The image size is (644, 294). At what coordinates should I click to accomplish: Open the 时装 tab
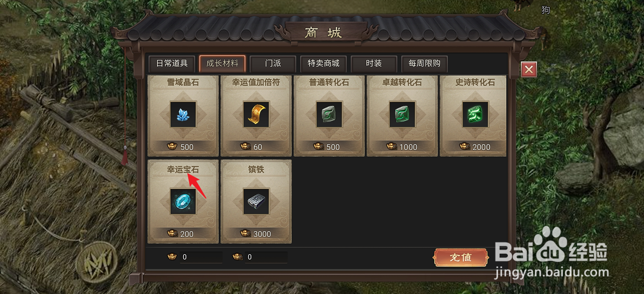pyautogui.click(x=373, y=64)
